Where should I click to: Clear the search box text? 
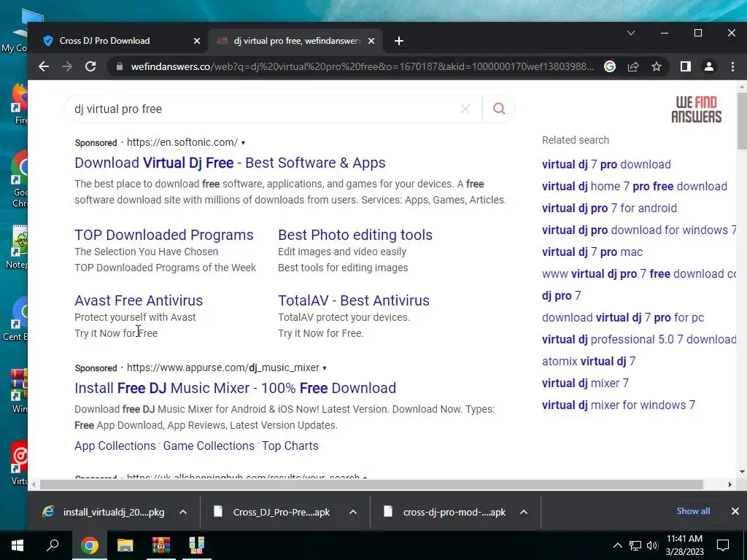coord(465,109)
